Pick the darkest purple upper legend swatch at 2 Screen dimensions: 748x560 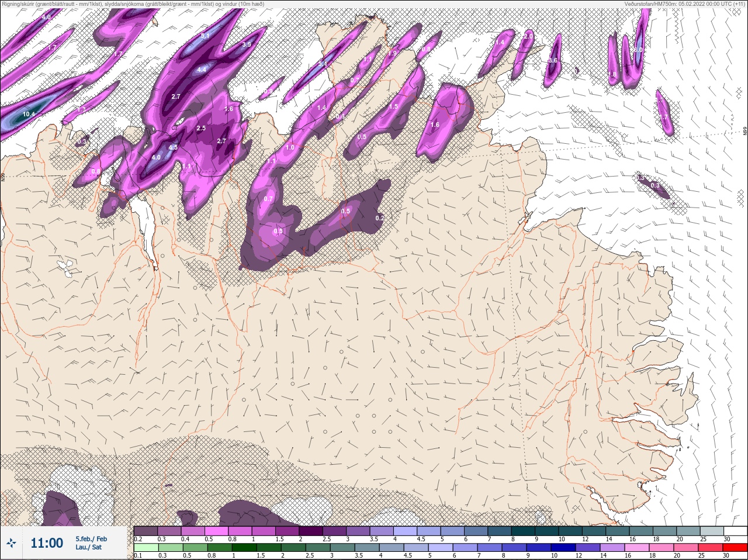tap(311, 531)
